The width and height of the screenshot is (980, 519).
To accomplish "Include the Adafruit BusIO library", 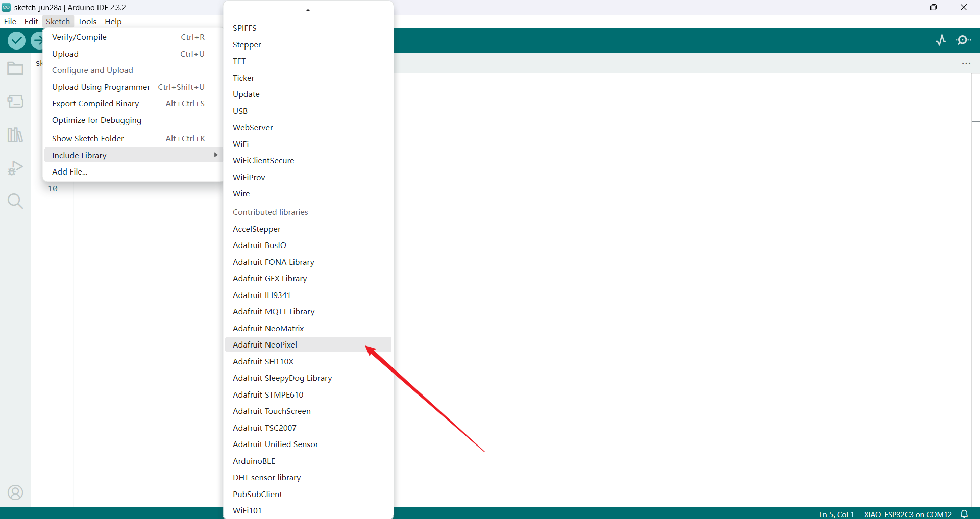I will coord(308,245).
